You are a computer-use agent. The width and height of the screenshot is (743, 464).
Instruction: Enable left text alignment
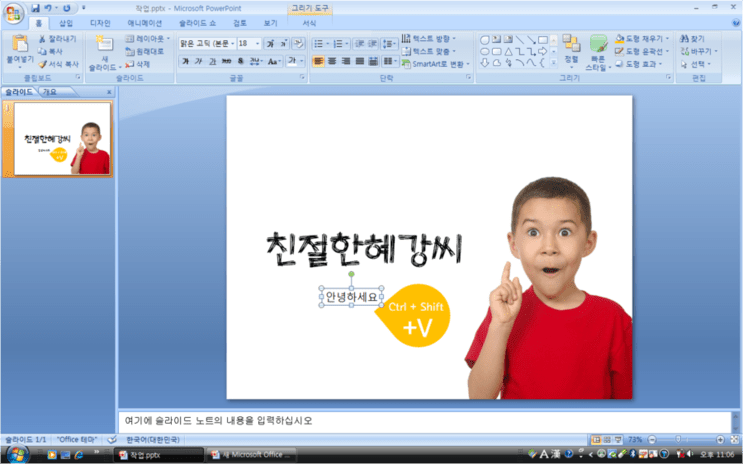(x=318, y=61)
